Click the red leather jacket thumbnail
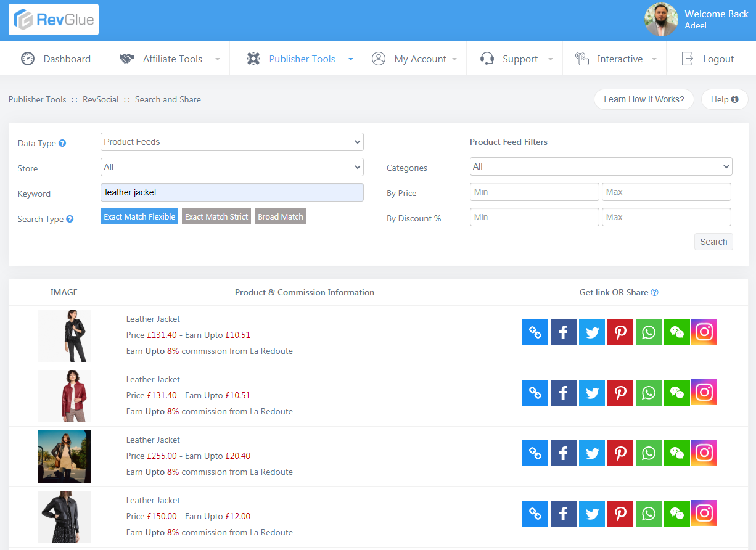The height and width of the screenshot is (550, 756). (64, 396)
